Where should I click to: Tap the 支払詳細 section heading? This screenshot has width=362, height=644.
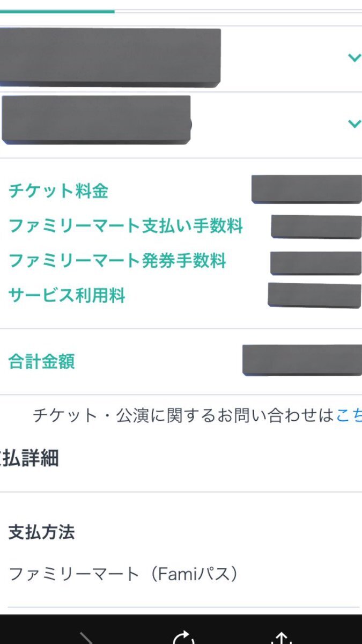pyautogui.click(x=29, y=458)
